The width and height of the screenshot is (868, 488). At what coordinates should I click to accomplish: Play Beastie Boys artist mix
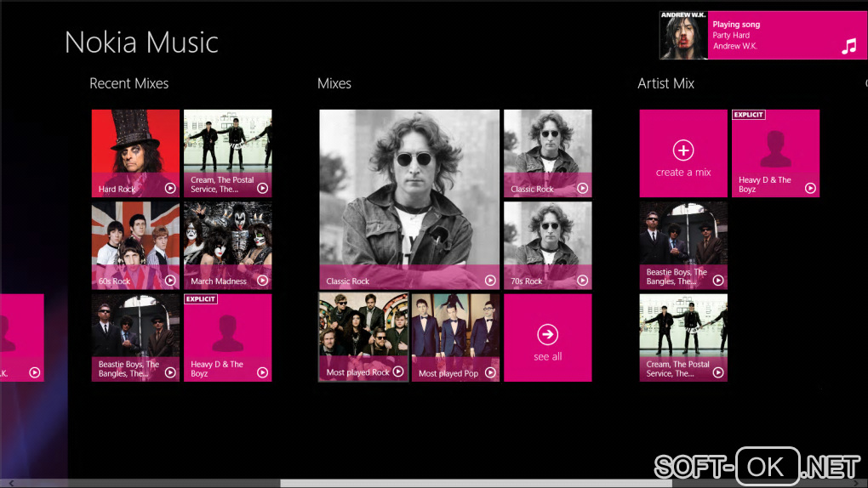tap(718, 281)
